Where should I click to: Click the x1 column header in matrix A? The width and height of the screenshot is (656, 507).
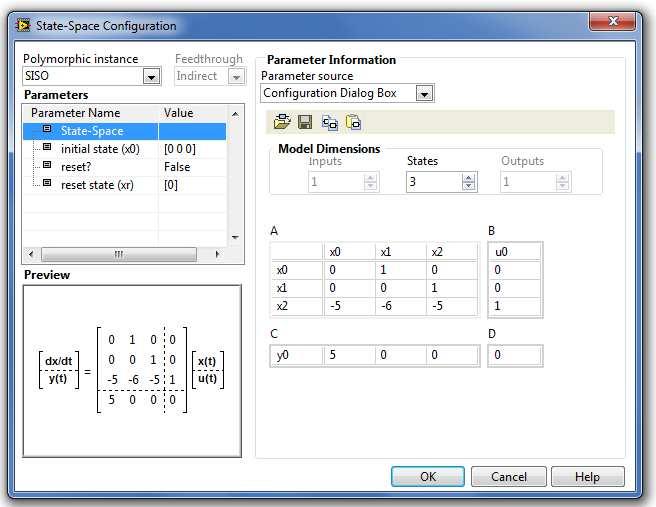pyautogui.click(x=400, y=252)
